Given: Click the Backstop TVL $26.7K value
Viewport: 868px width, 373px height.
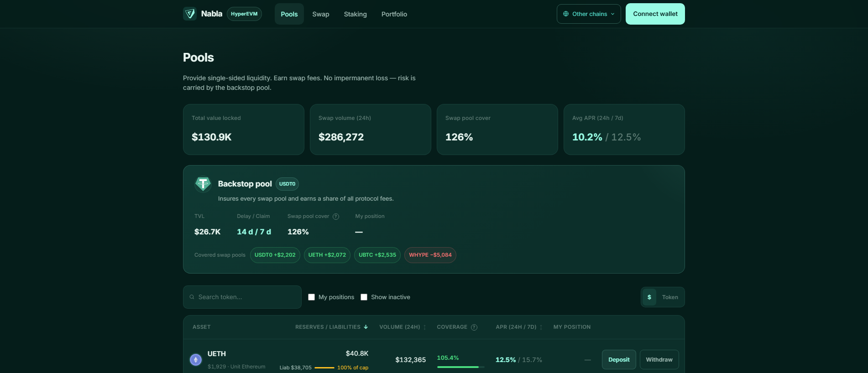Looking at the screenshot, I should [208, 232].
